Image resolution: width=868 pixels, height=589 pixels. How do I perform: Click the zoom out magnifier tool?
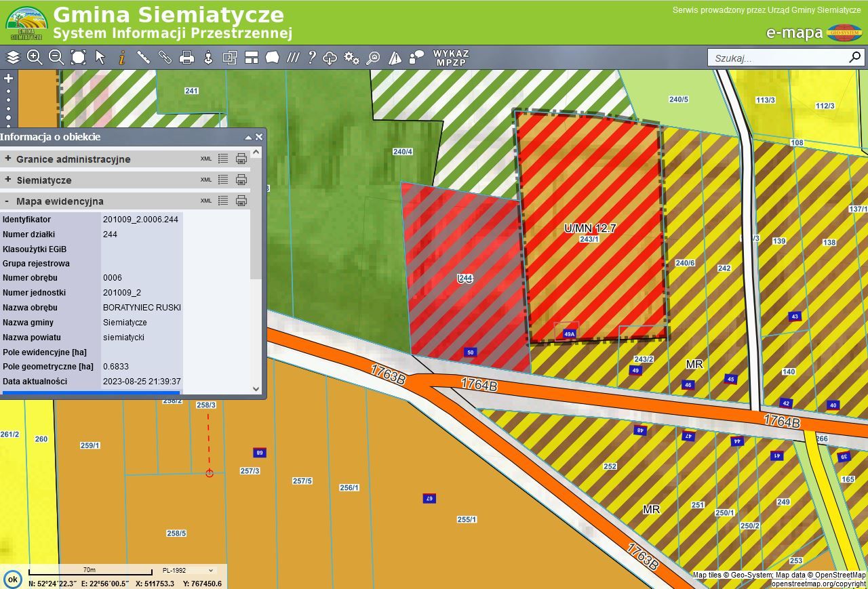[56, 58]
